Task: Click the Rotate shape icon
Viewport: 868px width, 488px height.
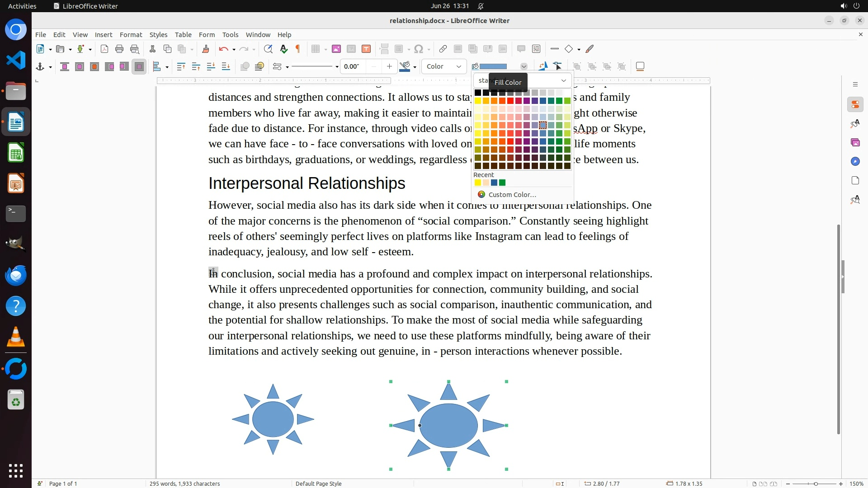Action: pyautogui.click(x=543, y=66)
